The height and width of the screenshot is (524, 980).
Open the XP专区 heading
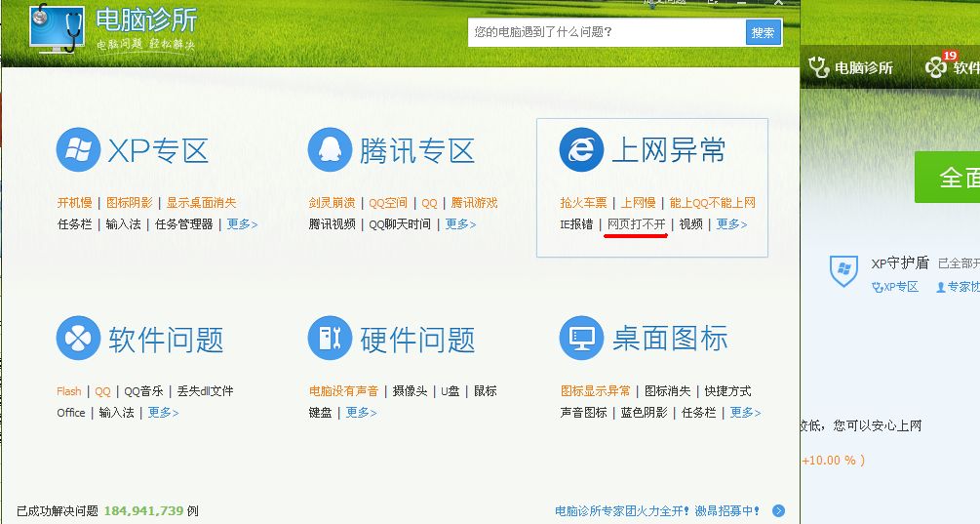[158, 150]
